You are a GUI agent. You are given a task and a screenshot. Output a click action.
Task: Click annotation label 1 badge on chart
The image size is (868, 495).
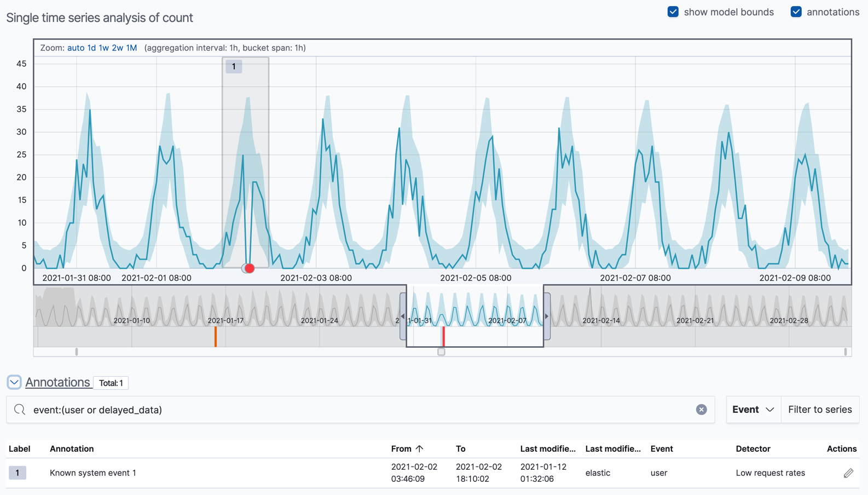pos(234,67)
